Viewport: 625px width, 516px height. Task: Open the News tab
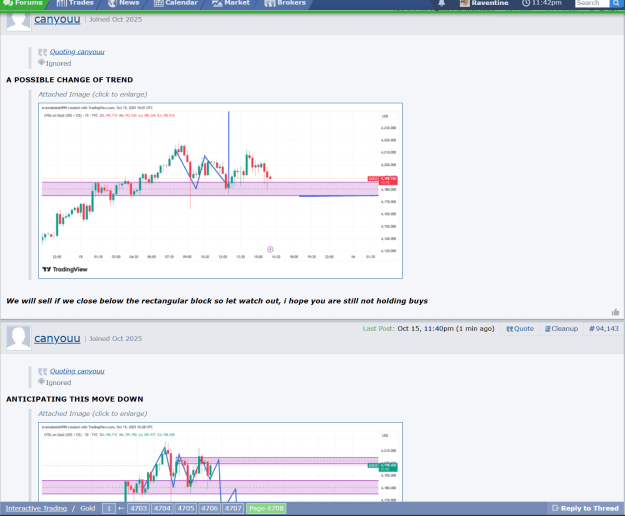(x=124, y=3)
